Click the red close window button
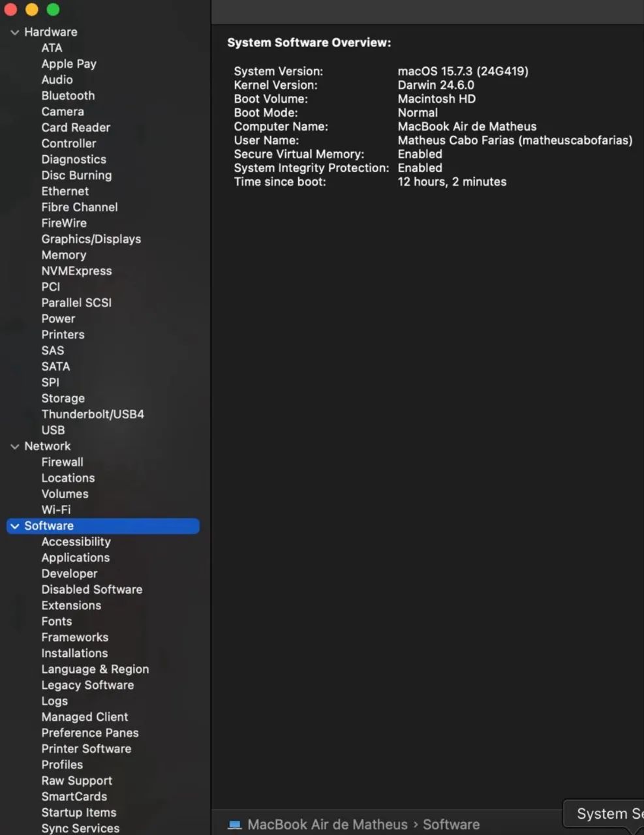The image size is (644, 835). pos(10,9)
